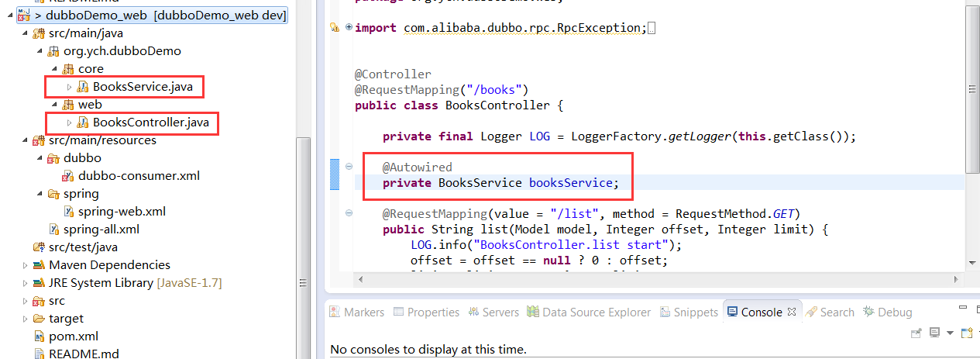Click the Open Console toolbar icon

(x=966, y=333)
